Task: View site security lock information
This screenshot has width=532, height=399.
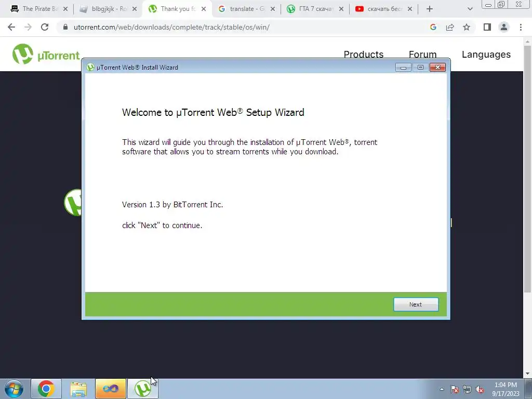Action: click(65, 27)
